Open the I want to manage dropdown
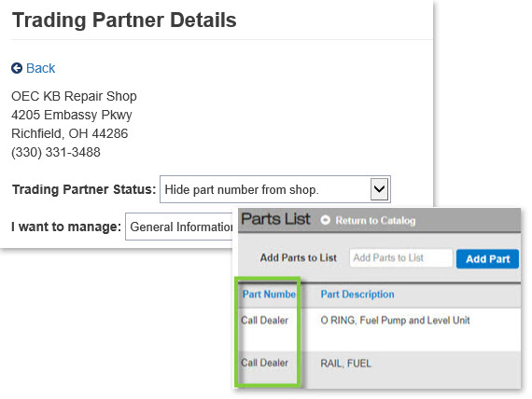The height and width of the screenshot is (399, 532). pos(180,227)
